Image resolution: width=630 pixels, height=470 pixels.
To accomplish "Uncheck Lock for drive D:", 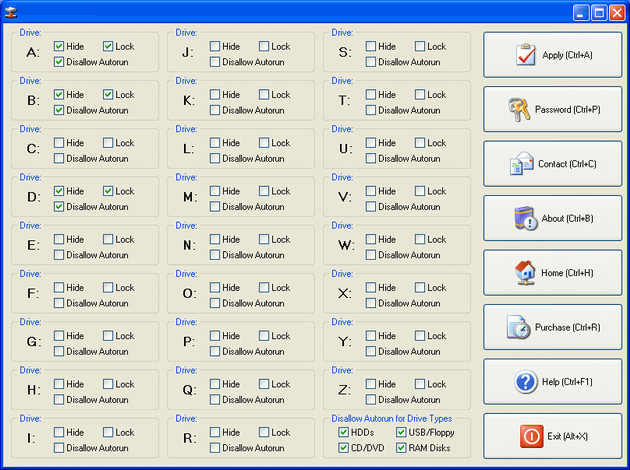I will click(108, 191).
